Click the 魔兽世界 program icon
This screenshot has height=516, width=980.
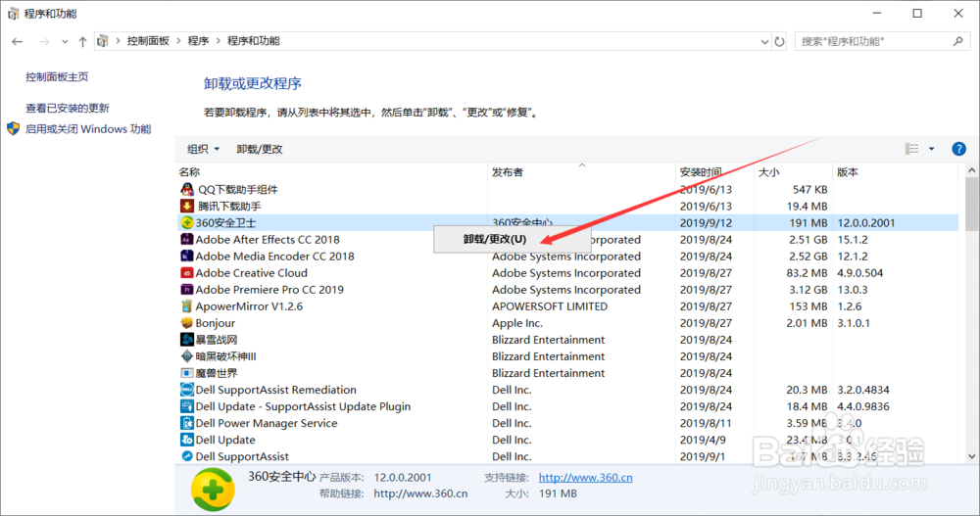point(187,373)
